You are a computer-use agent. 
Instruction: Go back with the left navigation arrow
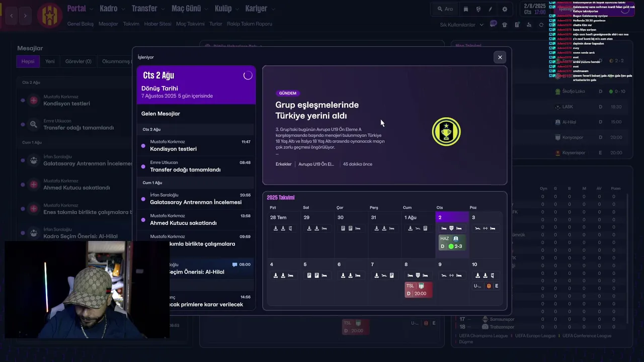point(12,16)
